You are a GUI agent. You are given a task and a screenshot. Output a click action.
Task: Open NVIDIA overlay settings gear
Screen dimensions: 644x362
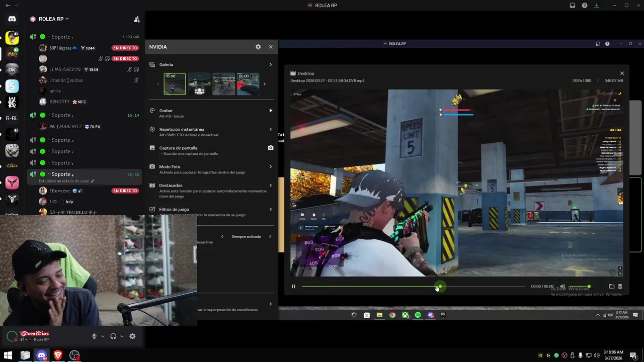point(258,47)
